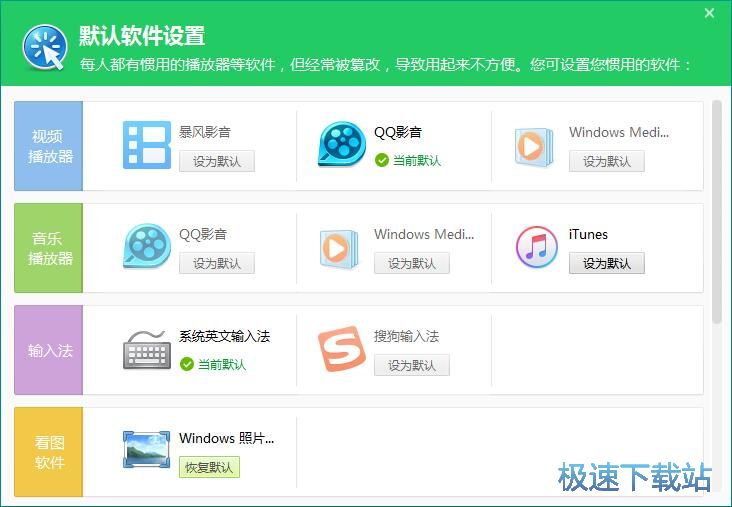Click the QQ影音 icon in music players row
732x507 pixels.
pyautogui.click(x=147, y=246)
